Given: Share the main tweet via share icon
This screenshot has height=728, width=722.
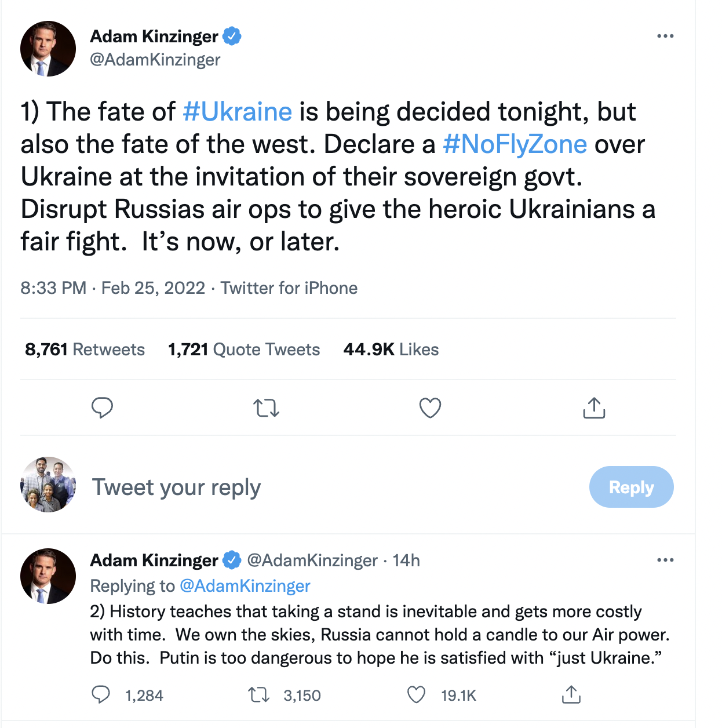Looking at the screenshot, I should [x=594, y=408].
